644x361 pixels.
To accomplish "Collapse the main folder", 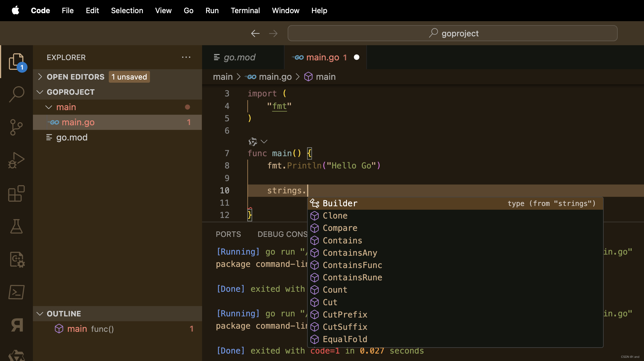I will (x=49, y=107).
